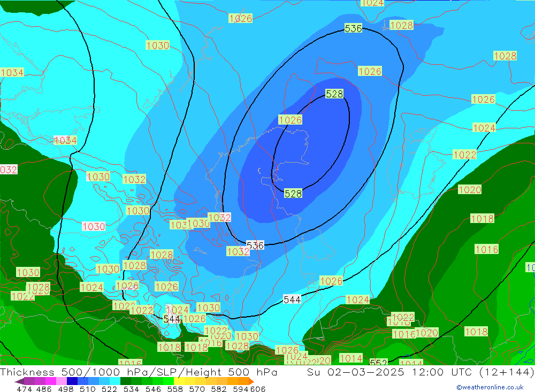Click the upper 528 contour label

[x=334, y=94]
